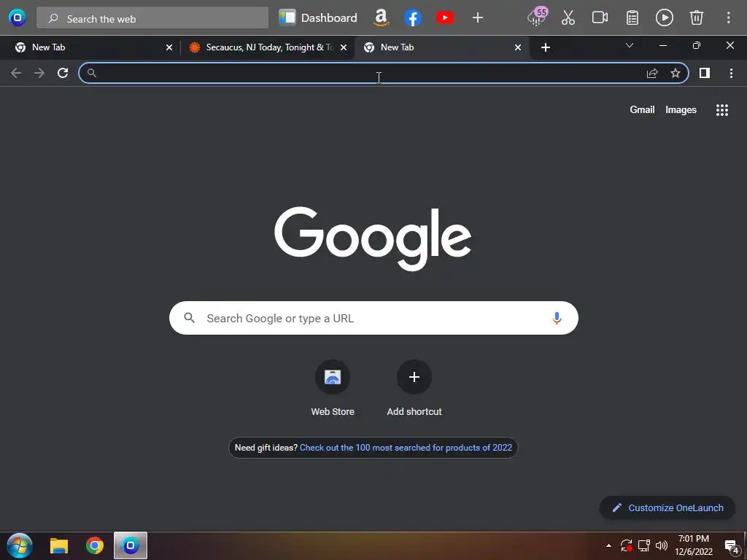
Task: Click the Google search box
Action: tap(373, 318)
